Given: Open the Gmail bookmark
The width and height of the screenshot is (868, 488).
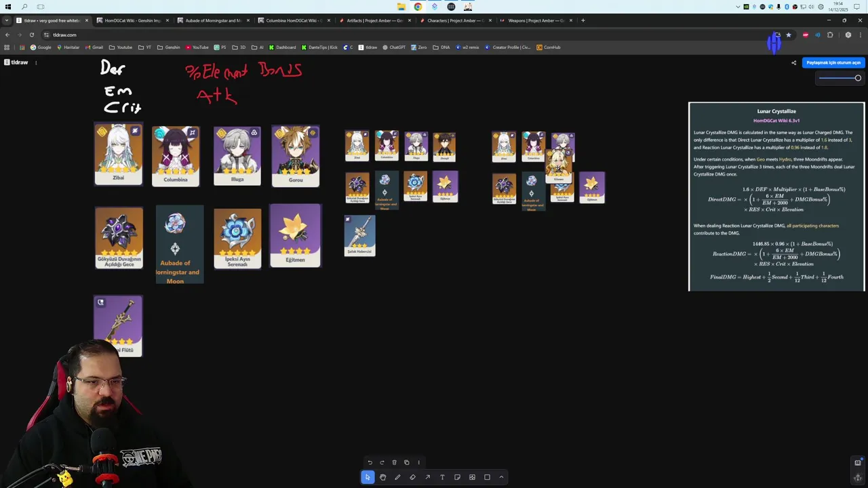Looking at the screenshot, I should [94, 47].
